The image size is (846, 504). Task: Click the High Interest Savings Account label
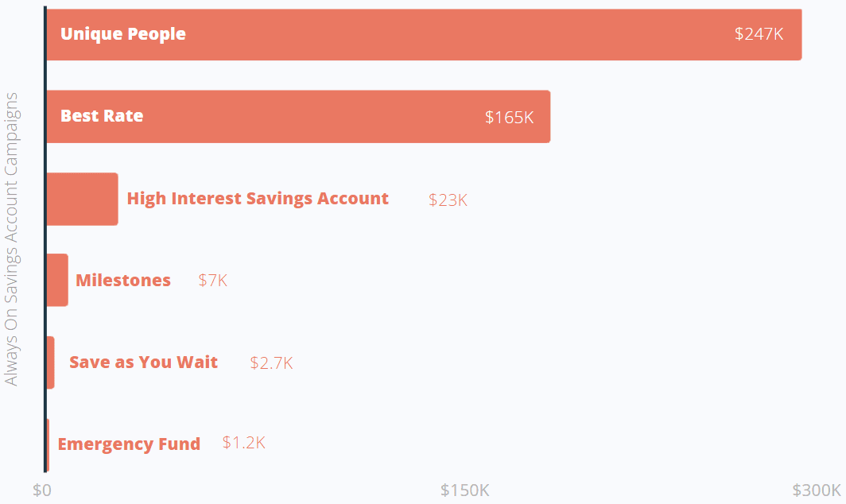point(258,199)
